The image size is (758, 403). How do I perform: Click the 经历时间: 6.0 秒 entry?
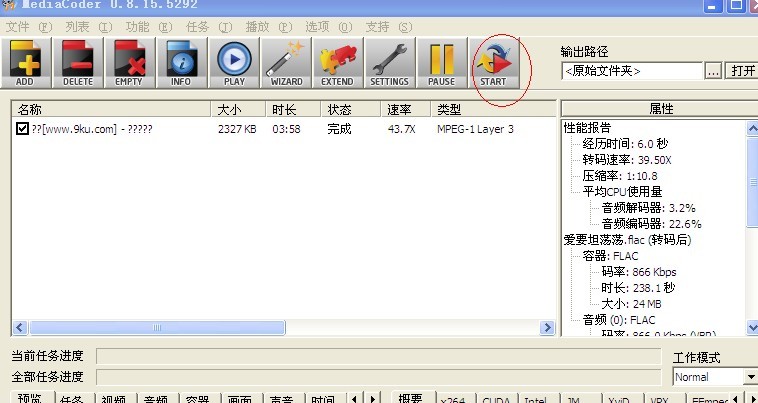pos(625,144)
